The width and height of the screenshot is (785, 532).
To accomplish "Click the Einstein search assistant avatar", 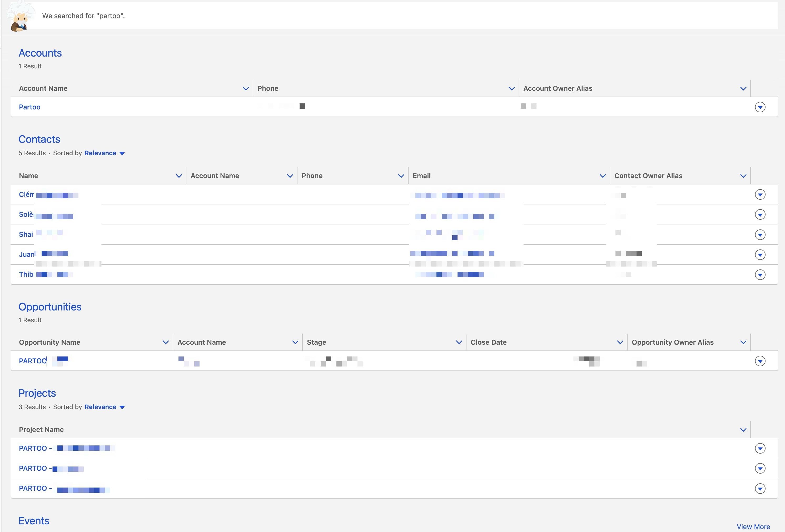I will [21, 16].
